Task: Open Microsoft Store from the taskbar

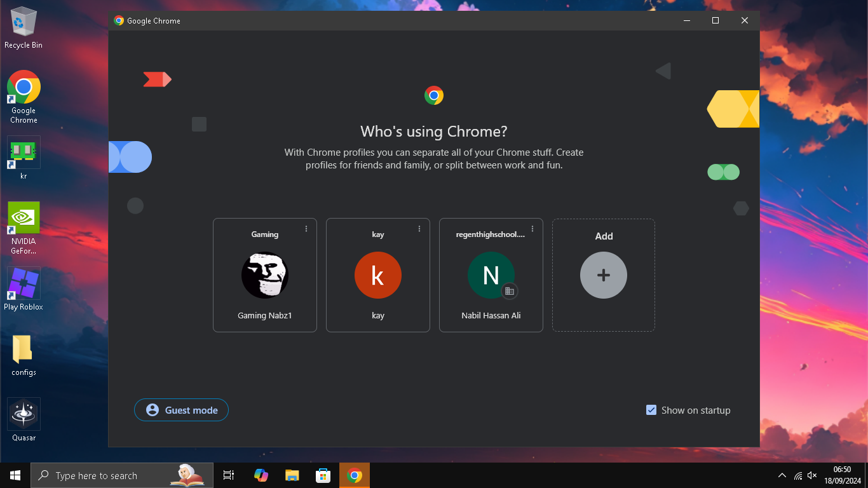Action: 323,475
